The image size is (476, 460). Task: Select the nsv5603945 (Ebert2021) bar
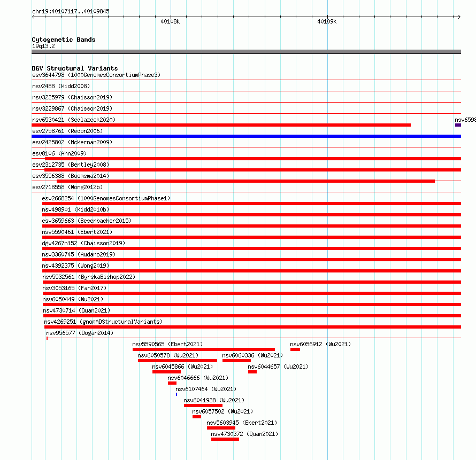click(x=221, y=428)
